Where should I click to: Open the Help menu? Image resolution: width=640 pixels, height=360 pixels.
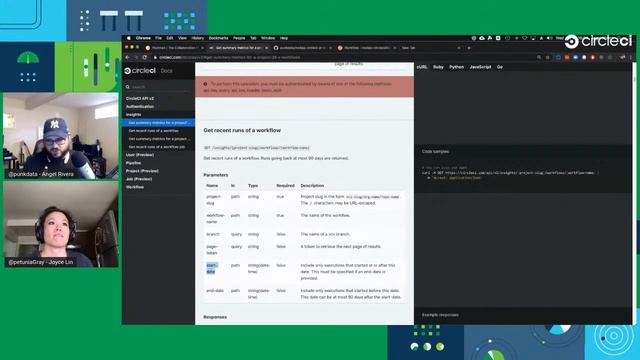(284, 38)
